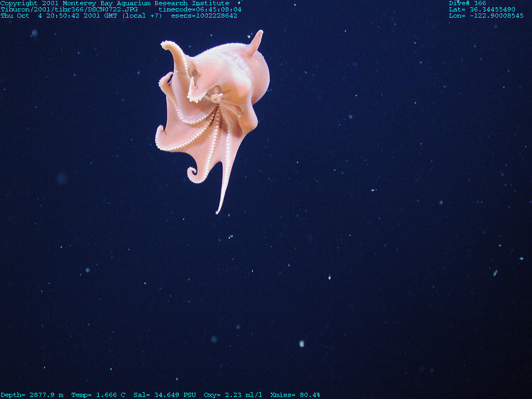
Task: Click the tip of the longest dangling arm
Action: point(219,210)
